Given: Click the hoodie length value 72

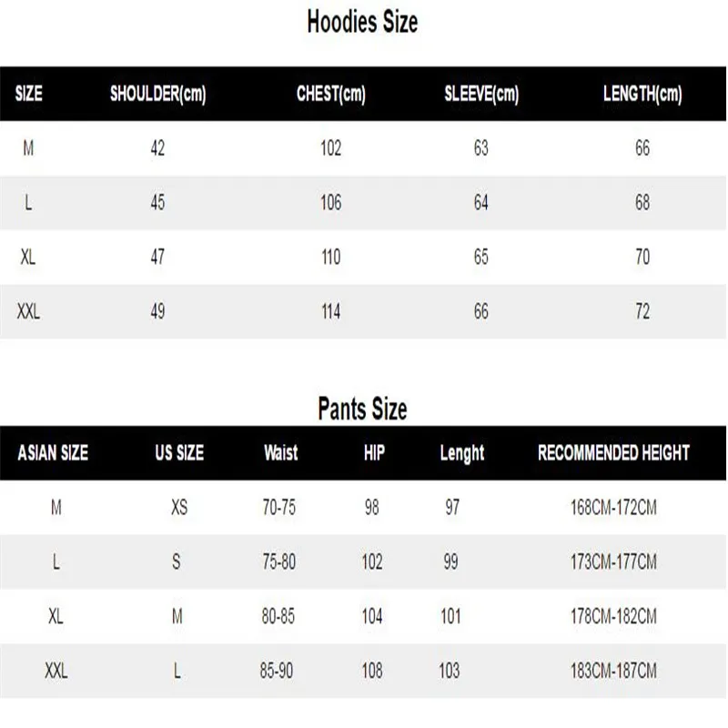Looking at the screenshot, I should 642,312.
